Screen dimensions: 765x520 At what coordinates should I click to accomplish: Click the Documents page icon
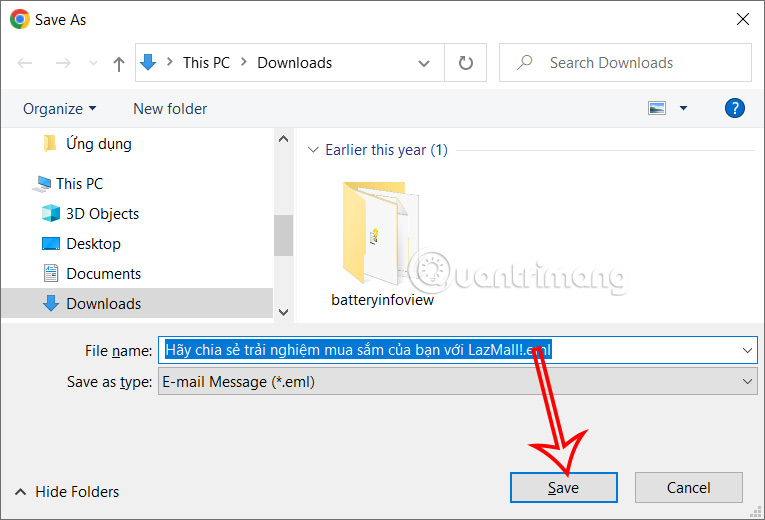[x=51, y=273]
